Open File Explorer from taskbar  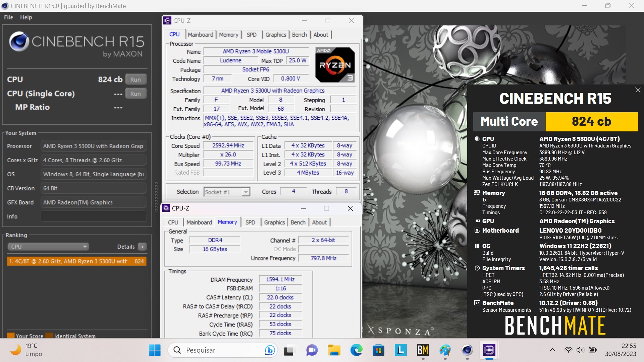pos(334,350)
